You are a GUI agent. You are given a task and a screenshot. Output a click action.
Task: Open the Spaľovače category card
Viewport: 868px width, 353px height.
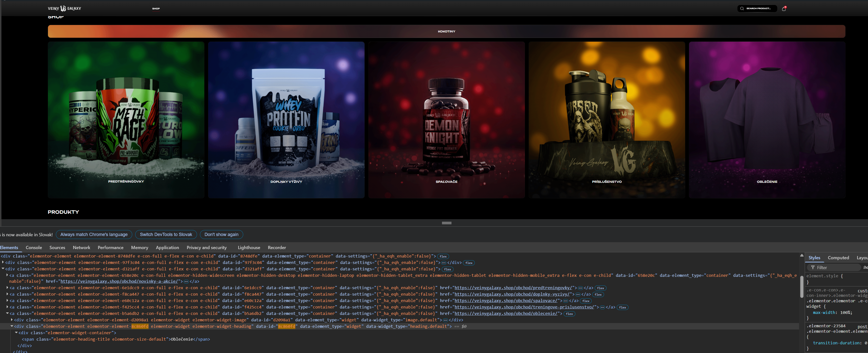click(x=446, y=120)
